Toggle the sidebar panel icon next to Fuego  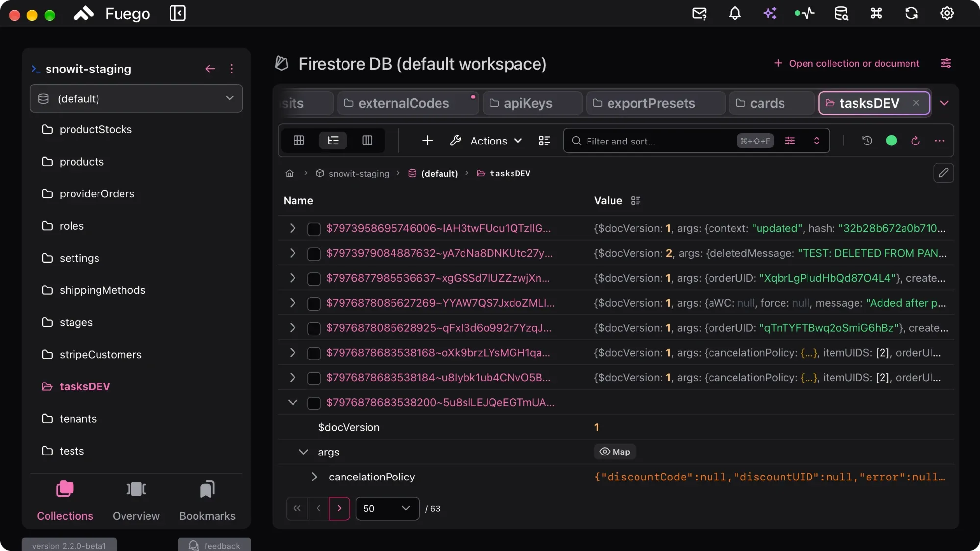(177, 13)
